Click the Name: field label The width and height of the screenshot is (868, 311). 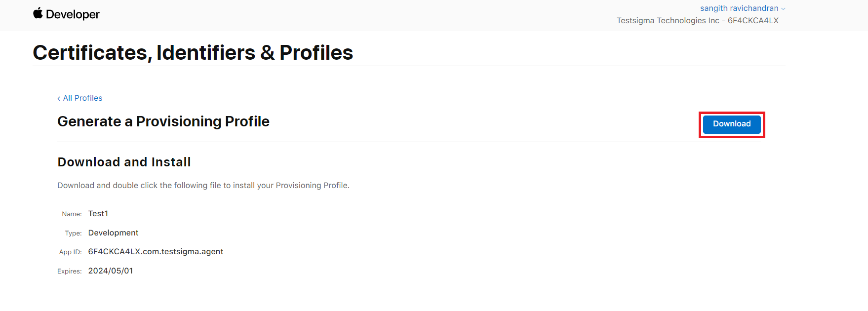tap(72, 214)
